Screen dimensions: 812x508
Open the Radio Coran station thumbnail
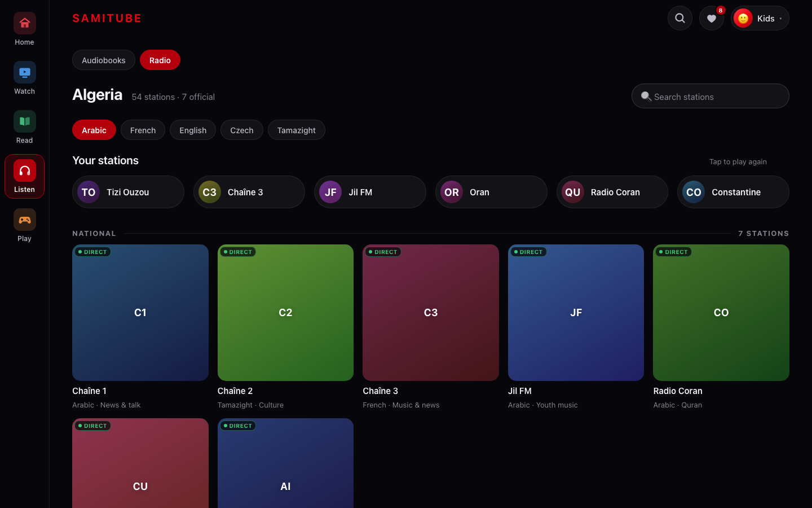point(721,313)
